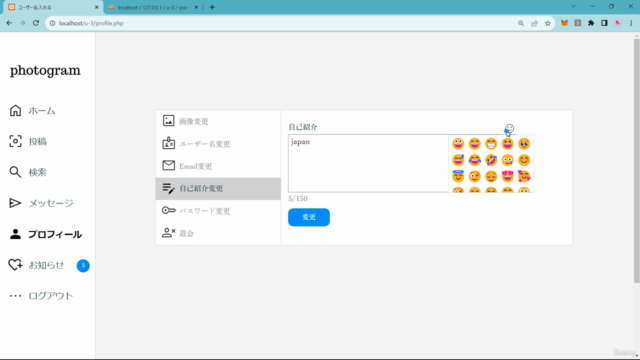This screenshot has height=360, width=640.
Task: Select the 自己紹介変更 menu item
Action: (x=218, y=189)
